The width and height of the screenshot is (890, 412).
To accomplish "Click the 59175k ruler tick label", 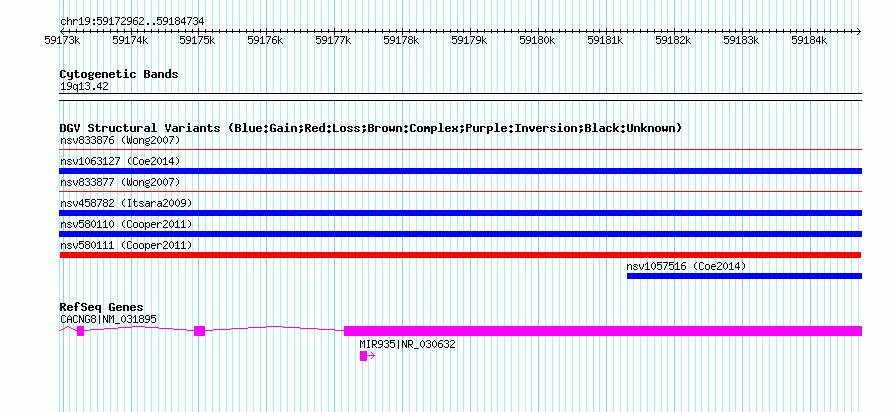I will point(198,40).
